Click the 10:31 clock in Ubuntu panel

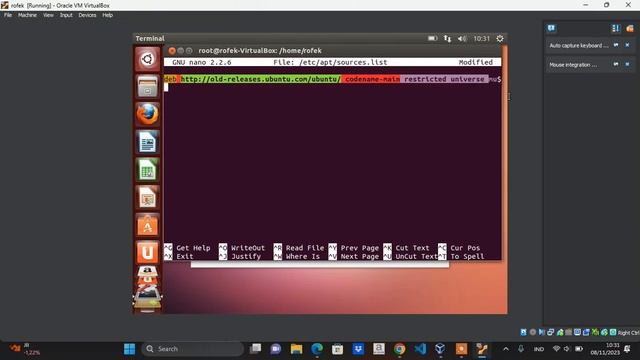481,38
